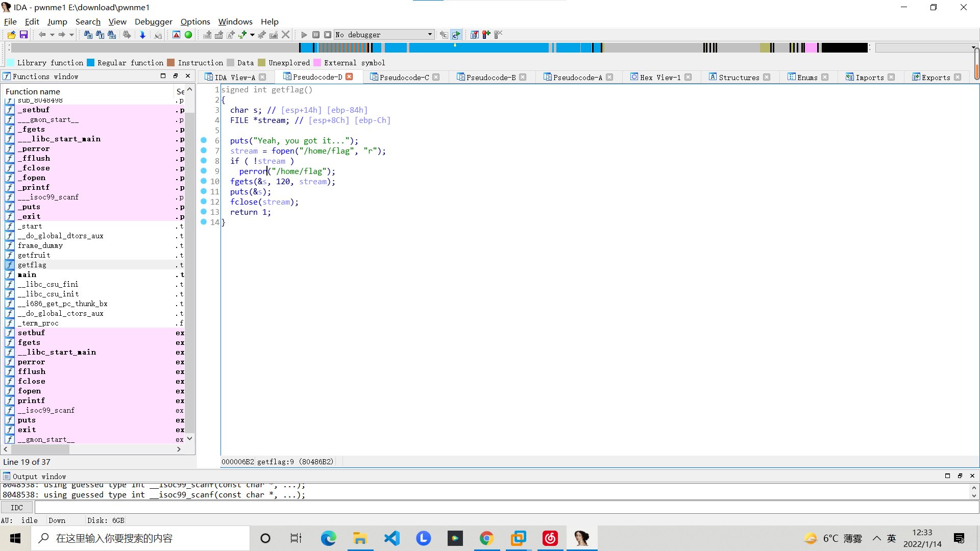Screen dimensions: 980x551
Task: Toggle breakpoint dot on line 10
Action: coord(204,181)
